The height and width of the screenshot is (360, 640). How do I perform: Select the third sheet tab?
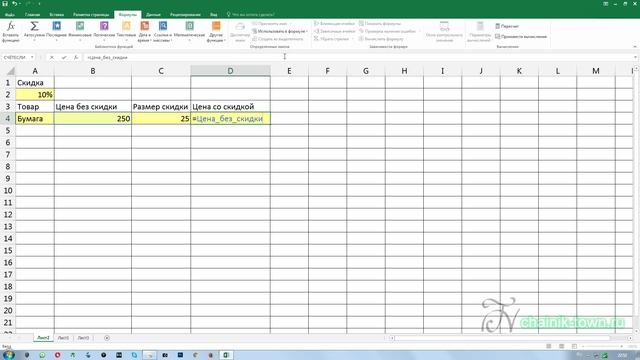click(x=83, y=338)
